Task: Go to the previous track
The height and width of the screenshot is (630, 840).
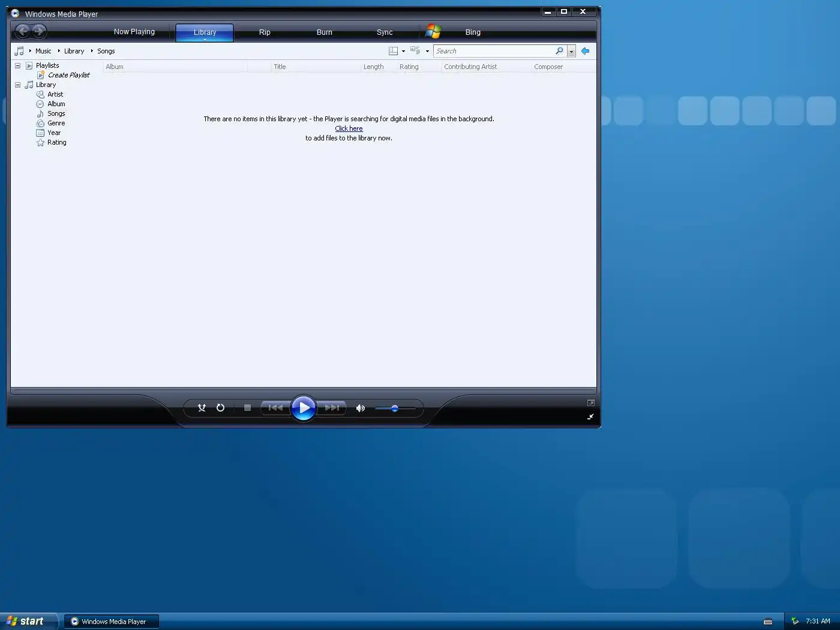Action: click(x=275, y=408)
